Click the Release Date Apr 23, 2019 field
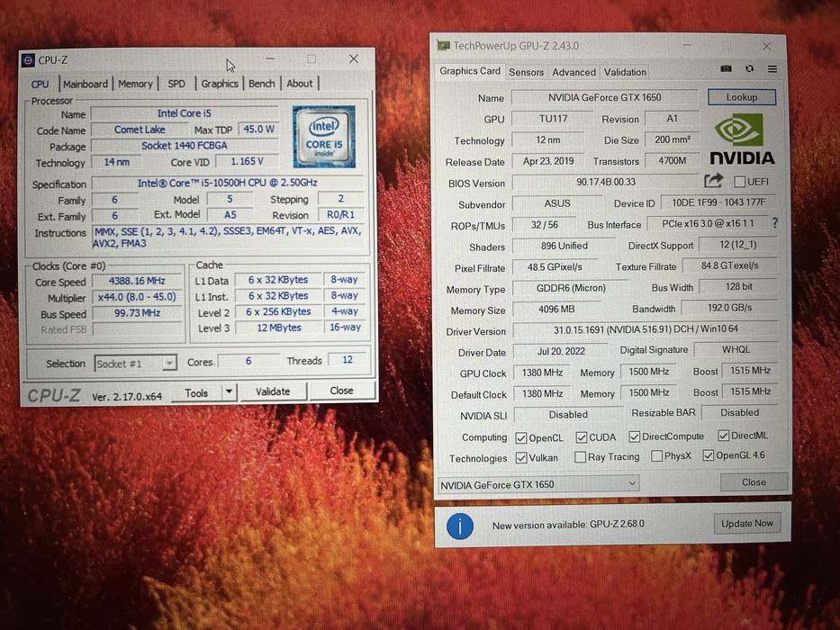This screenshot has height=630, width=840. (548, 161)
